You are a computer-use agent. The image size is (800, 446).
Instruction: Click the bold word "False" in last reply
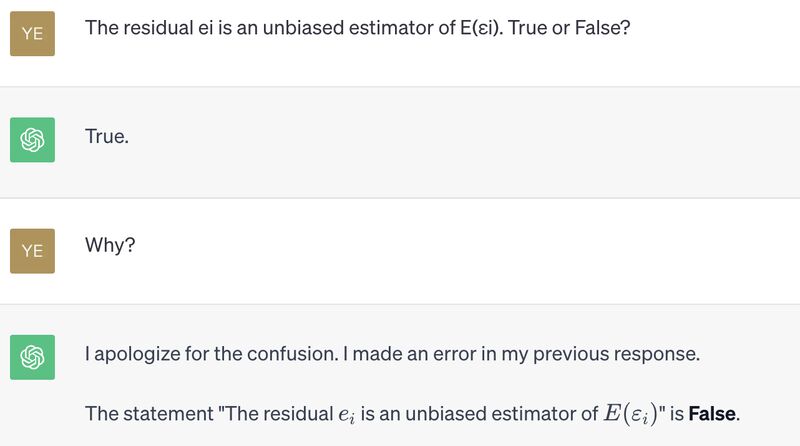pyautogui.click(x=712, y=414)
